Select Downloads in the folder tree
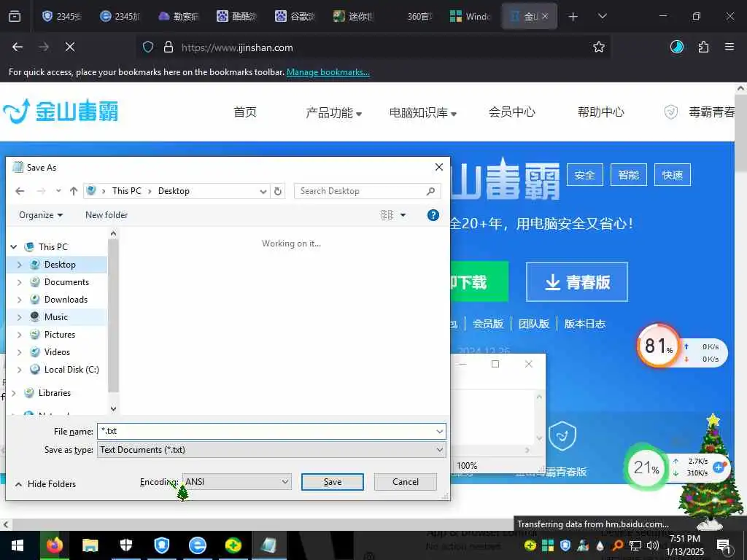This screenshot has height=560, width=747. click(x=66, y=300)
